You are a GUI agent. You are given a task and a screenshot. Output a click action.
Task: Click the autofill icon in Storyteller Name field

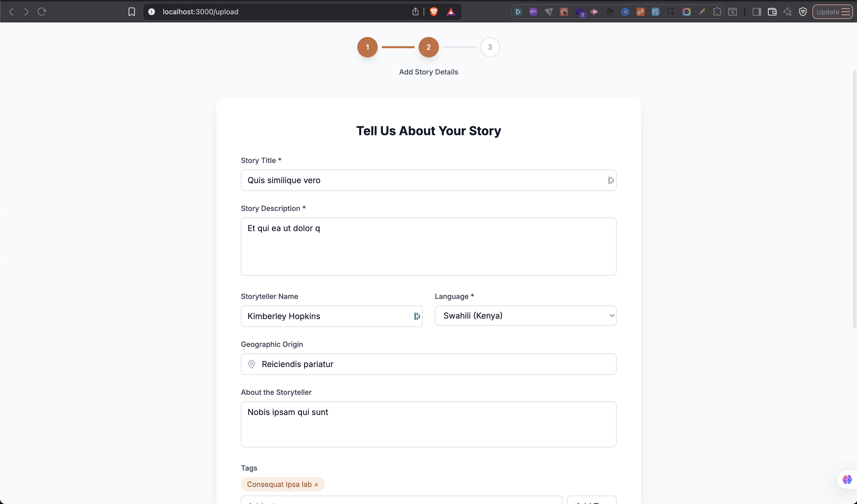[x=417, y=316]
